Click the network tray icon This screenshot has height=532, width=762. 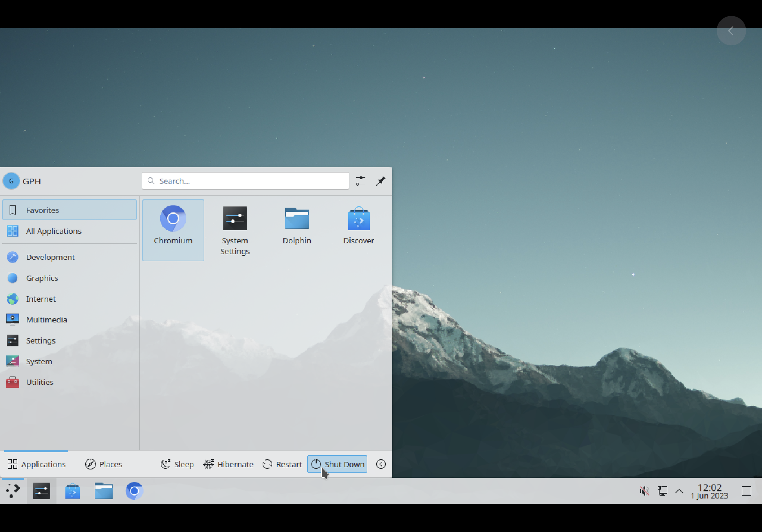pos(662,491)
